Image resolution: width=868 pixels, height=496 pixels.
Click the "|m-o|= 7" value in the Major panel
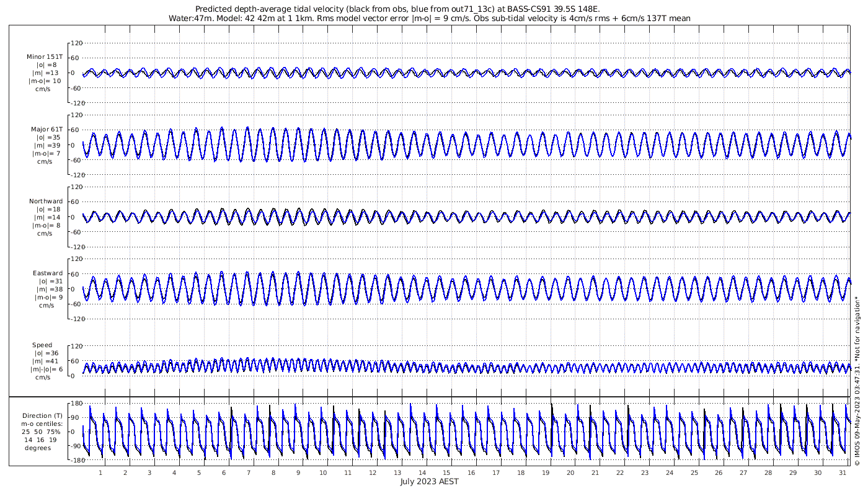[48, 154]
